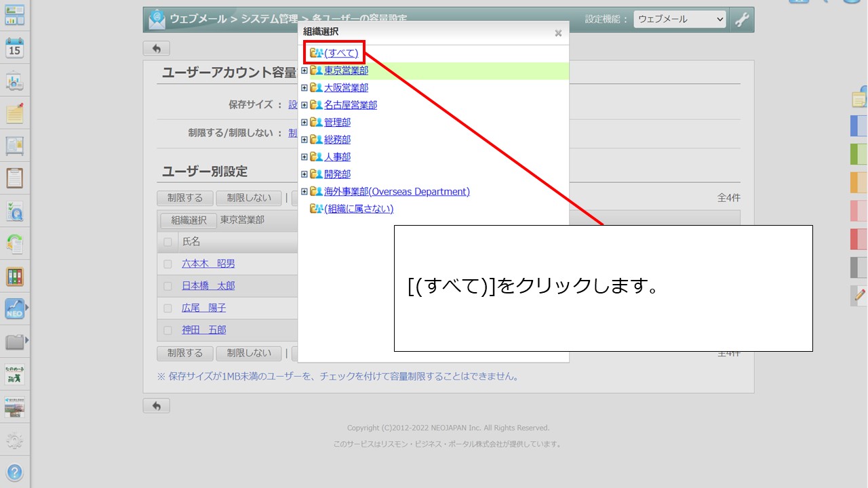This screenshot has width=868, height=488.
Task: Expand the 大阪営業部 tree node
Action: coord(304,87)
